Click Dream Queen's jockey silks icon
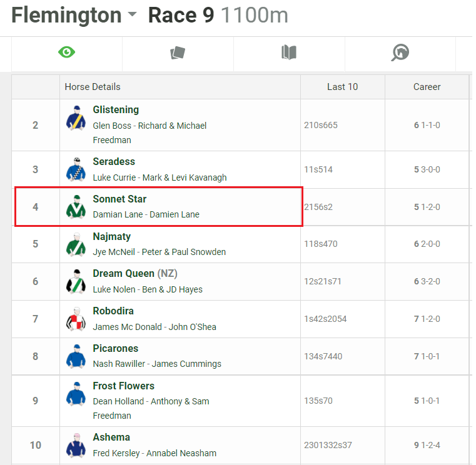Image resolution: width=476 pixels, height=465 pixels. 76,281
